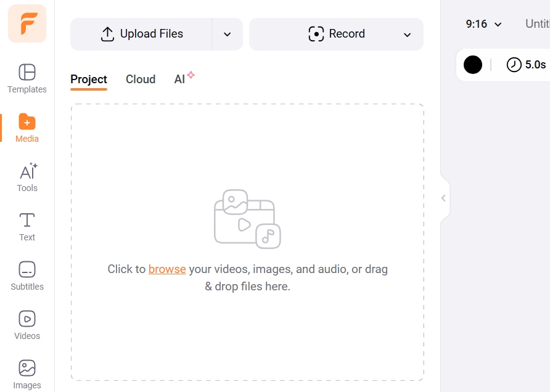Image resolution: width=550 pixels, height=392 pixels.
Task: Open the Text panel
Action: pos(27,226)
